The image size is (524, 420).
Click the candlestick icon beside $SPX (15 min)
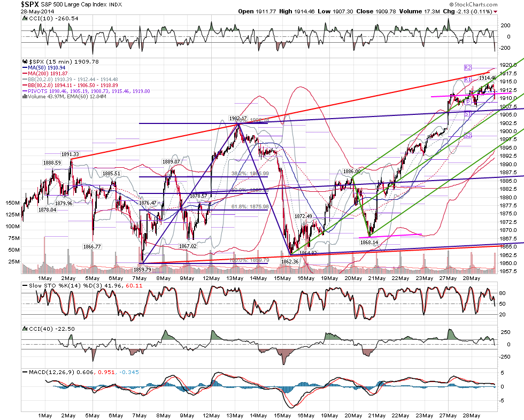tap(25, 62)
